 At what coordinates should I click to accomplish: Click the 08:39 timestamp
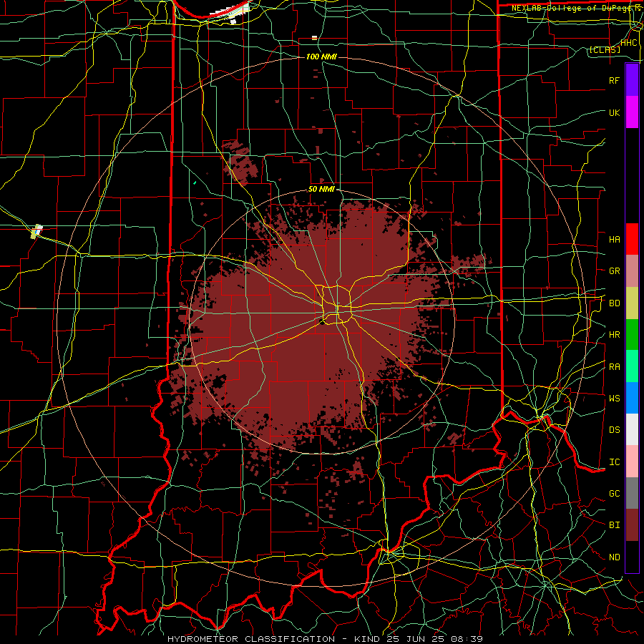(467, 639)
